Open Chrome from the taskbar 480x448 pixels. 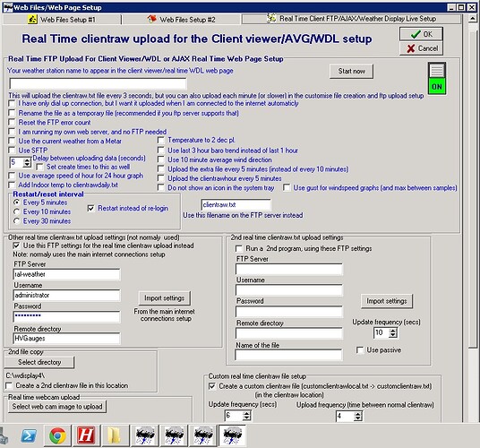pos(57,435)
